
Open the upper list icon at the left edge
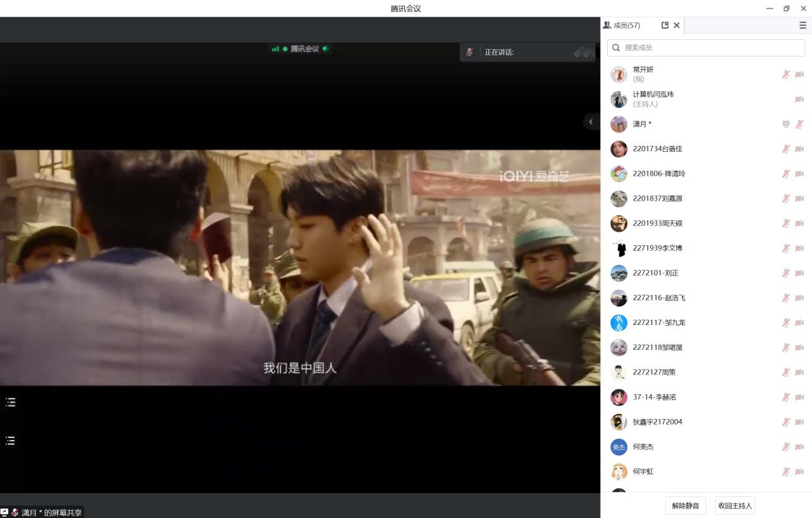click(10, 402)
